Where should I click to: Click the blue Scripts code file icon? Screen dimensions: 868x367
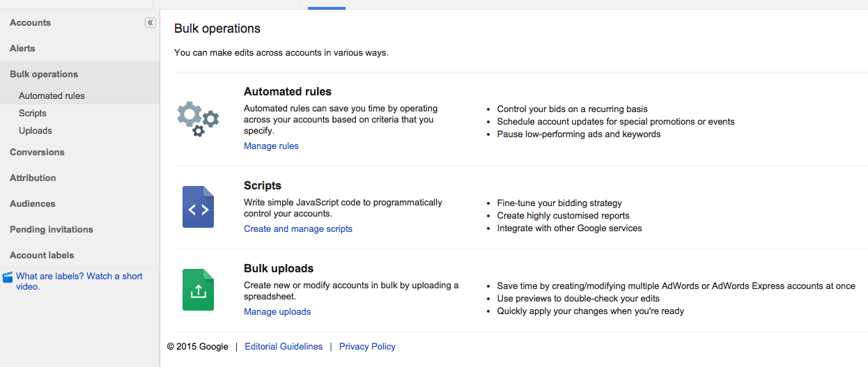pyautogui.click(x=198, y=207)
